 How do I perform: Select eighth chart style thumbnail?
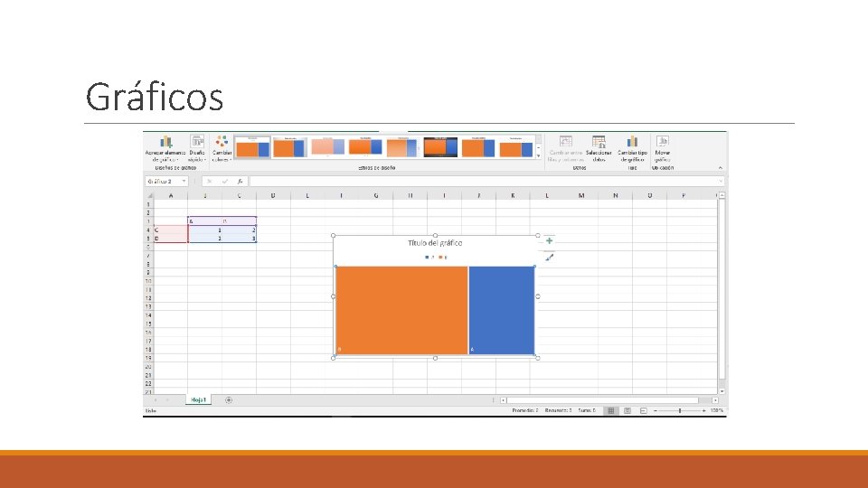click(516, 147)
